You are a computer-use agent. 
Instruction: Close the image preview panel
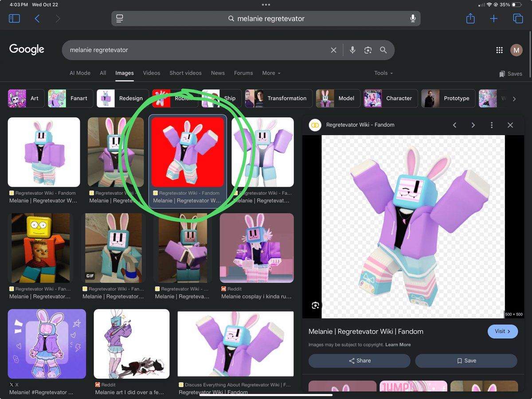point(510,125)
